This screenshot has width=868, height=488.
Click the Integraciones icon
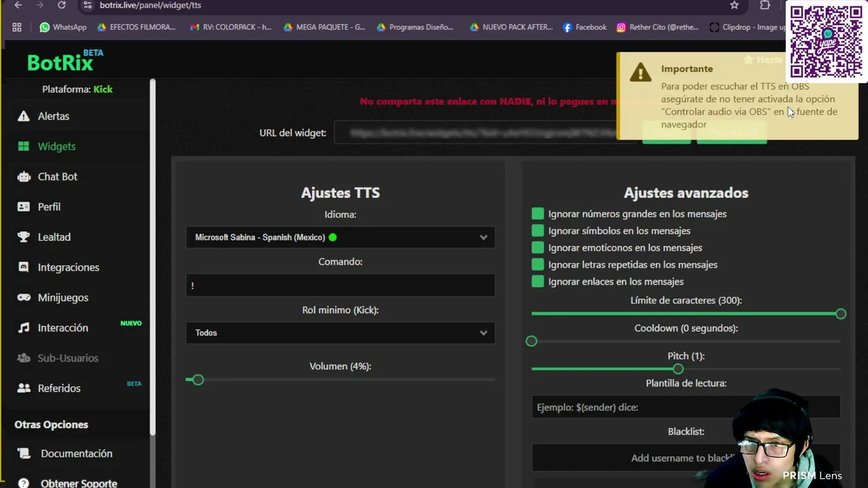point(24,267)
